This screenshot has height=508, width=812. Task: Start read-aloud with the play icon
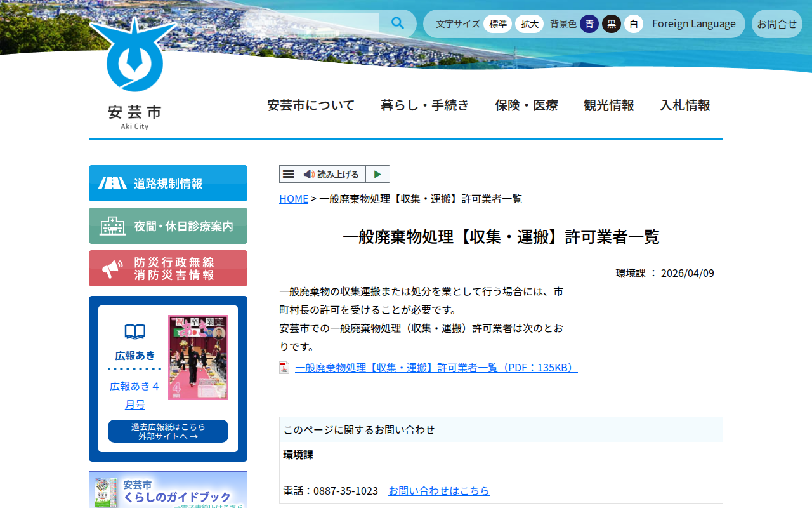click(377, 174)
